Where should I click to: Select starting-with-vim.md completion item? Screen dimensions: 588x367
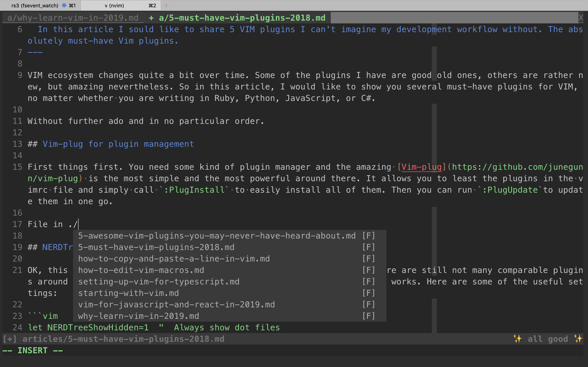tap(128, 293)
